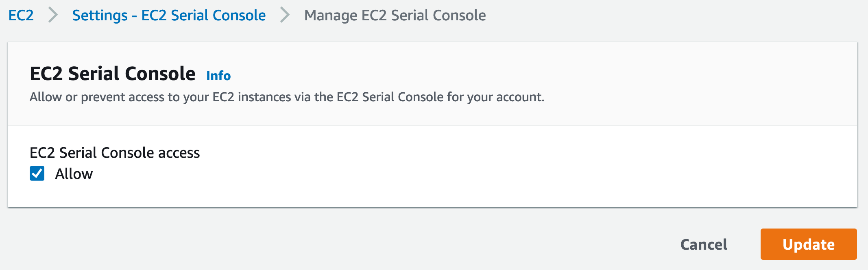Click the EC2 breadcrumb link
The image size is (868, 270).
[x=21, y=15]
